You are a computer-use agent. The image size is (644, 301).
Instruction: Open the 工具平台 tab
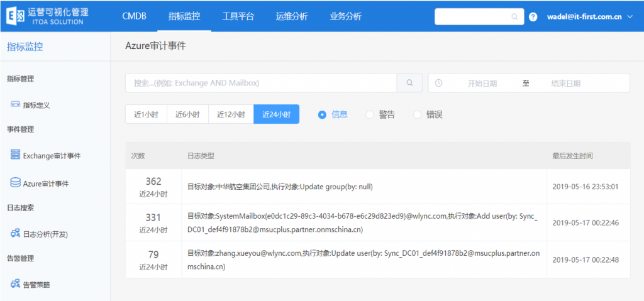click(x=238, y=16)
